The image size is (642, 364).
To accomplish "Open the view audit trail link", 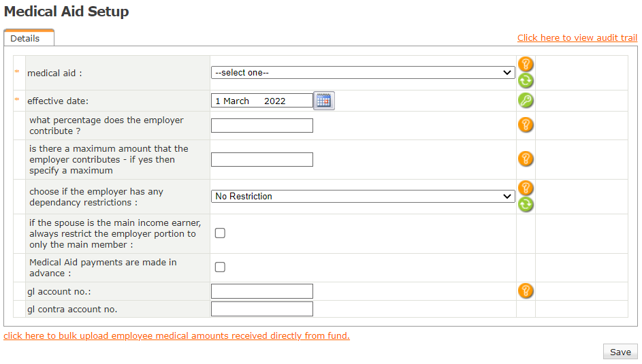I will pyautogui.click(x=577, y=38).
